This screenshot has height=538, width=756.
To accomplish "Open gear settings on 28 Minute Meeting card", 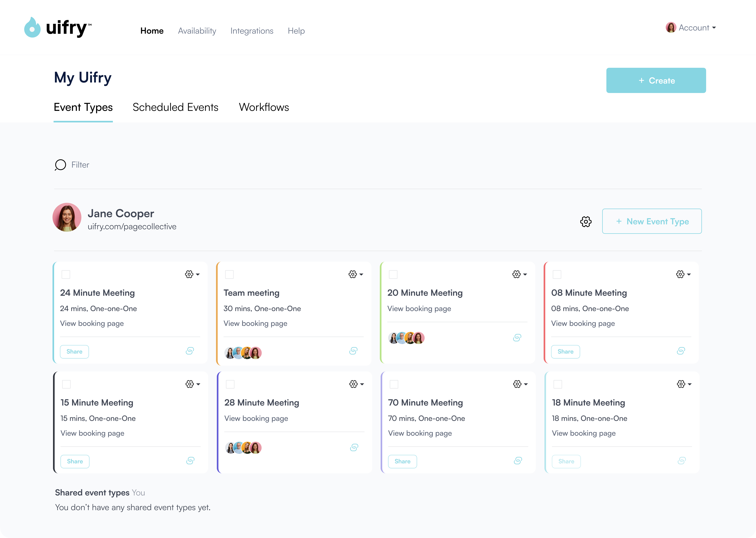I will 353,384.
